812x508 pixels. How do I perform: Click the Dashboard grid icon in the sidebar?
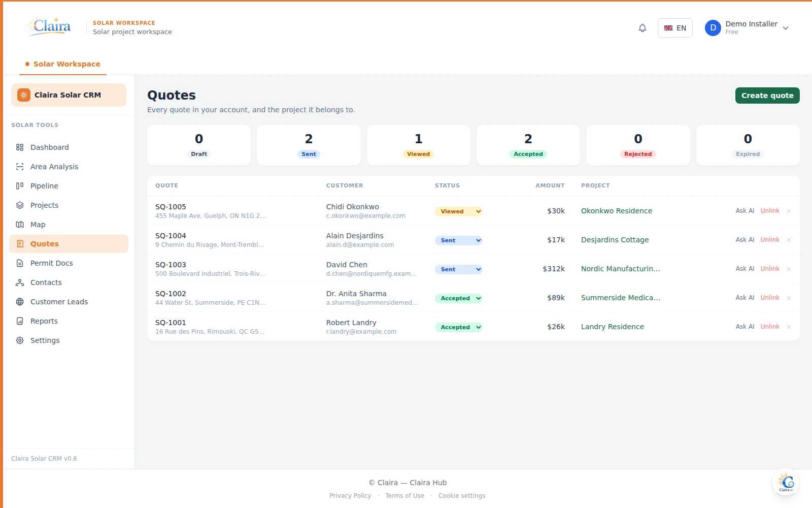click(x=20, y=147)
